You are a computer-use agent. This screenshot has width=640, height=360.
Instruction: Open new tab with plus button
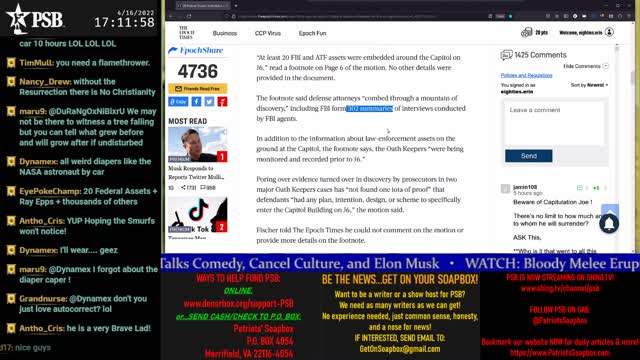click(x=236, y=6)
